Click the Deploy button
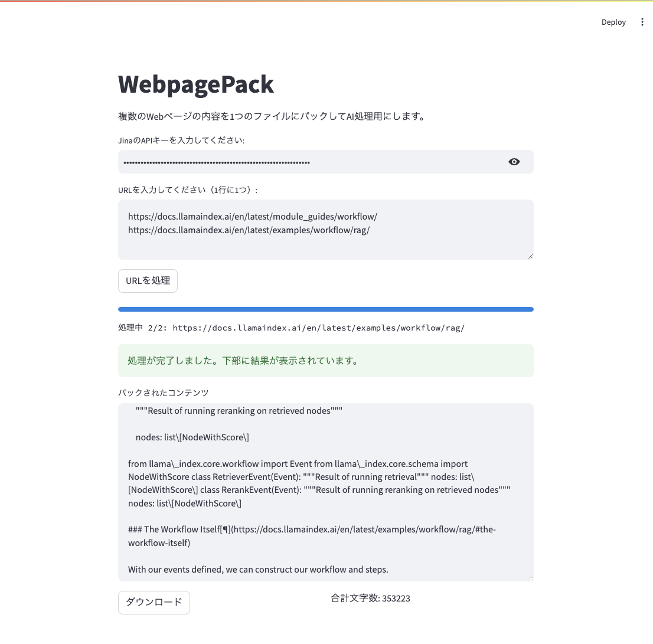 (x=613, y=22)
